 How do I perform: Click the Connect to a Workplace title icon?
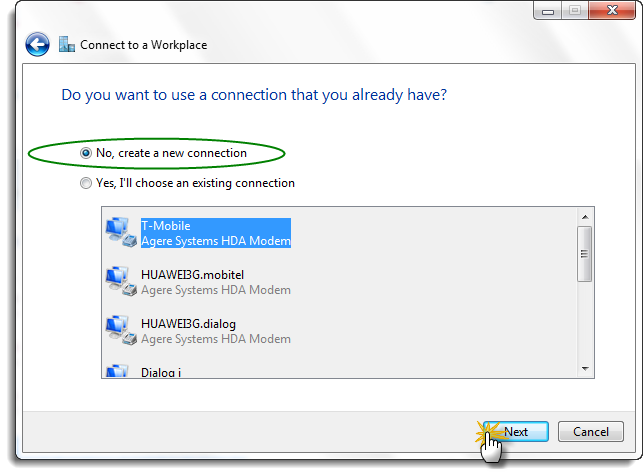pyautogui.click(x=66, y=44)
